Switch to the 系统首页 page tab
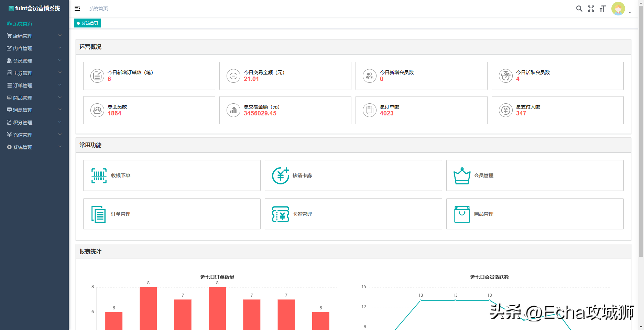 point(87,23)
